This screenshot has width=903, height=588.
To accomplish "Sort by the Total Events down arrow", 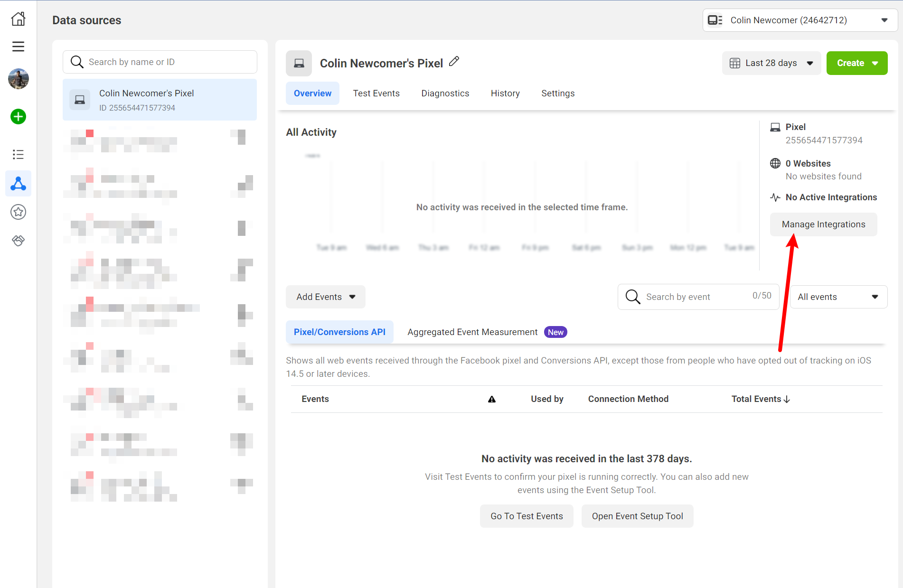I will click(787, 399).
